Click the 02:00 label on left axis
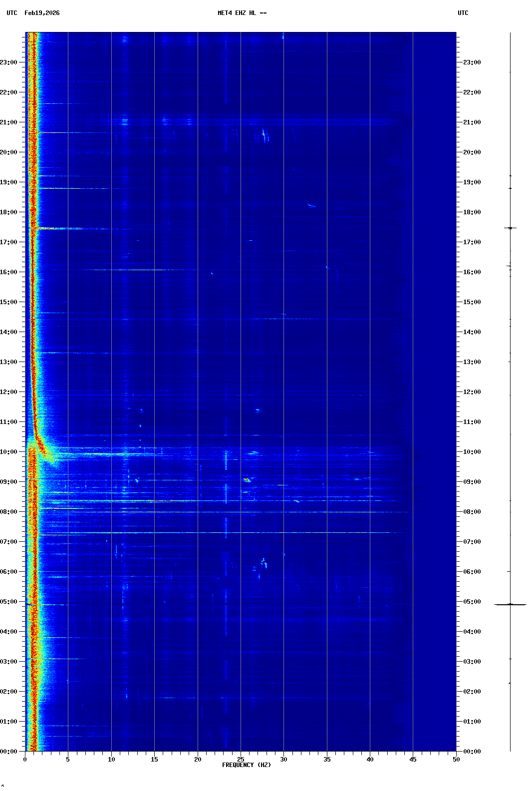The image size is (532, 791). point(9,692)
